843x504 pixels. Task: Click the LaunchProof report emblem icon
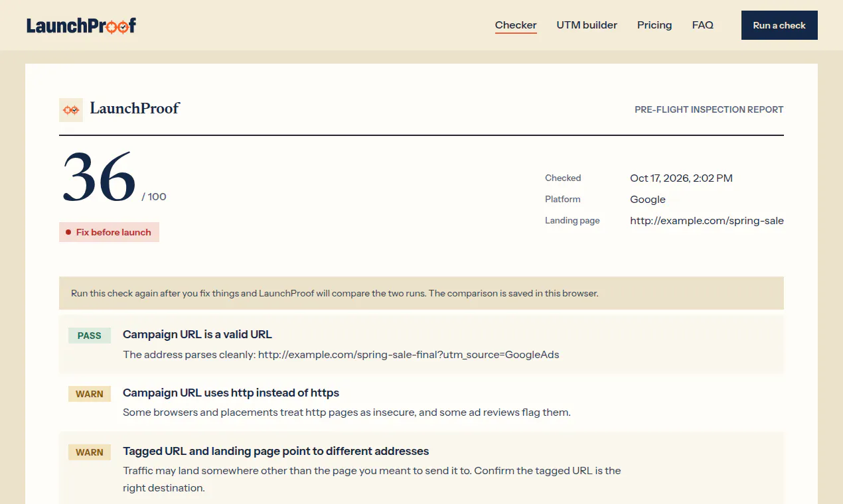[x=71, y=109]
